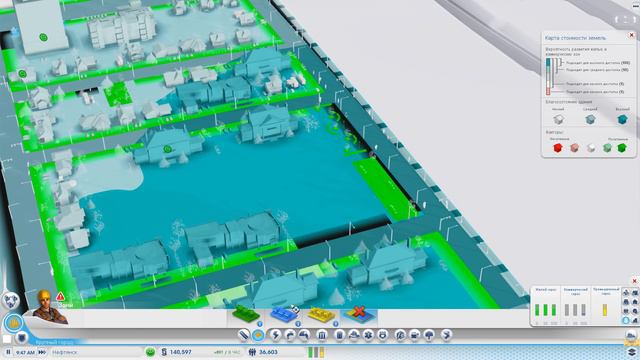Select the blue Commercial zone tool

pos(283,315)
